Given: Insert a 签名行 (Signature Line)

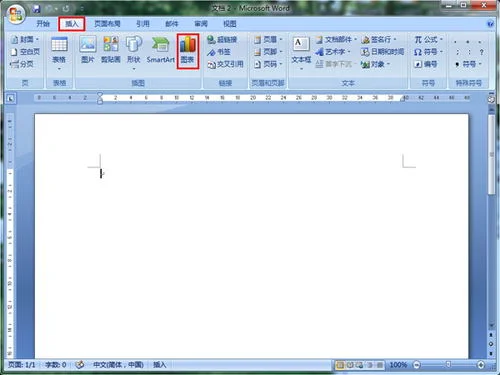Looking at the screenshot, I should [379, 39].
